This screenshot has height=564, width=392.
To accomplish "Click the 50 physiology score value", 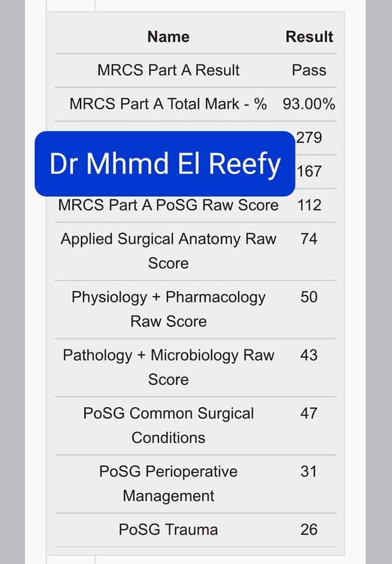I will [309, 297].
